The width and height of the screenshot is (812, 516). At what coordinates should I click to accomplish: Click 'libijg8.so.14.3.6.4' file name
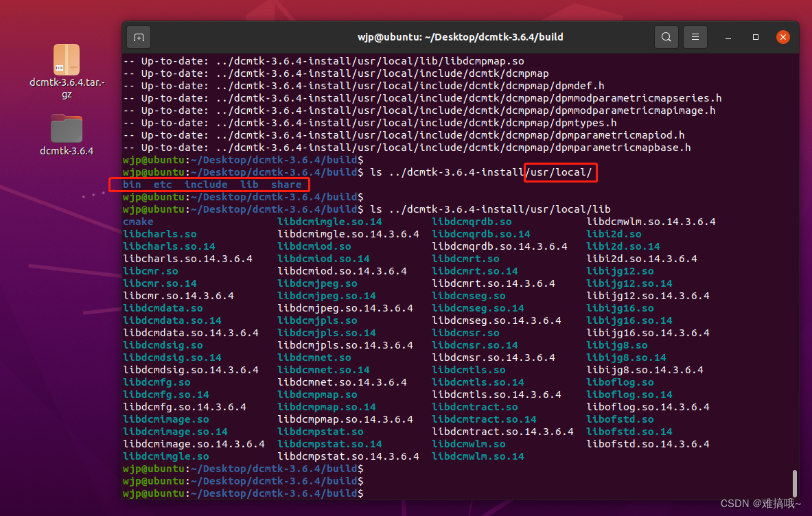pos(645,370)
